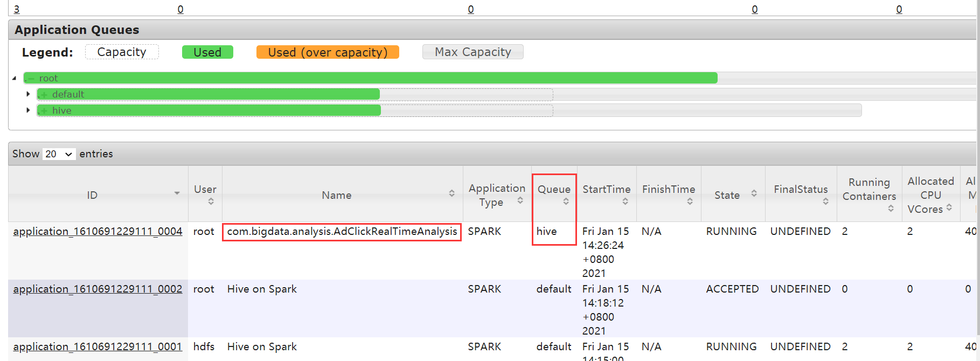This screenshot has width=980, height=361.
Task: Sort by Running Containers sort arrows
Action: (x=891, y=208)
